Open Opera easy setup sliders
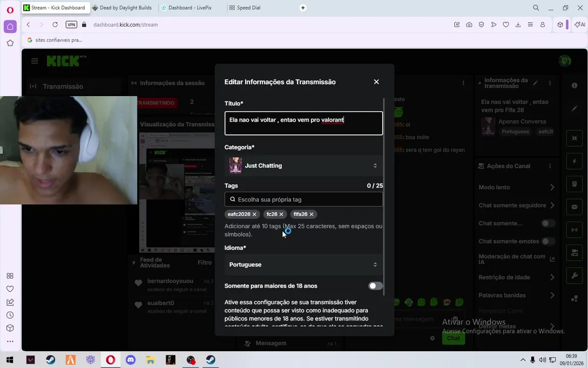Image resolution: width=588 pixels, height=368 pixels. pos(530,25)
